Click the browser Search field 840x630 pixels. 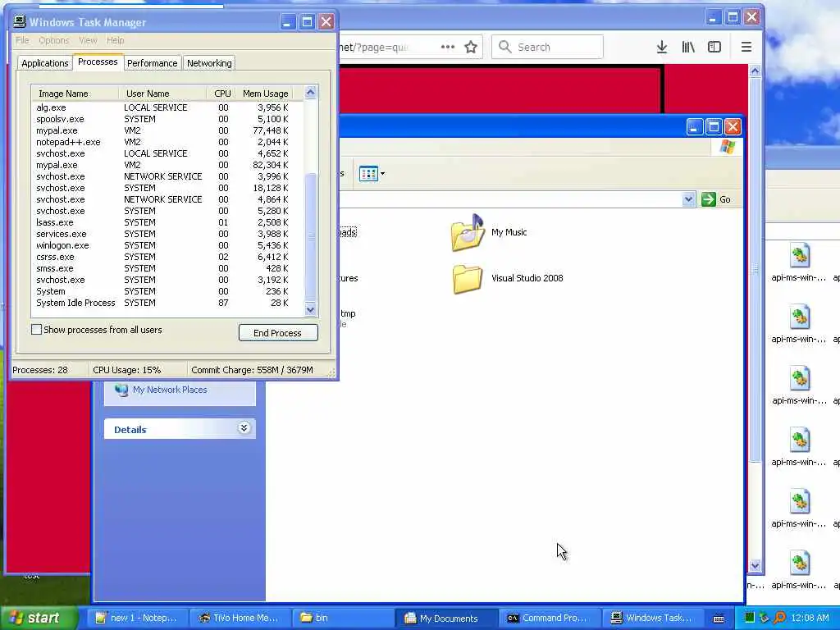click(547, 47)
